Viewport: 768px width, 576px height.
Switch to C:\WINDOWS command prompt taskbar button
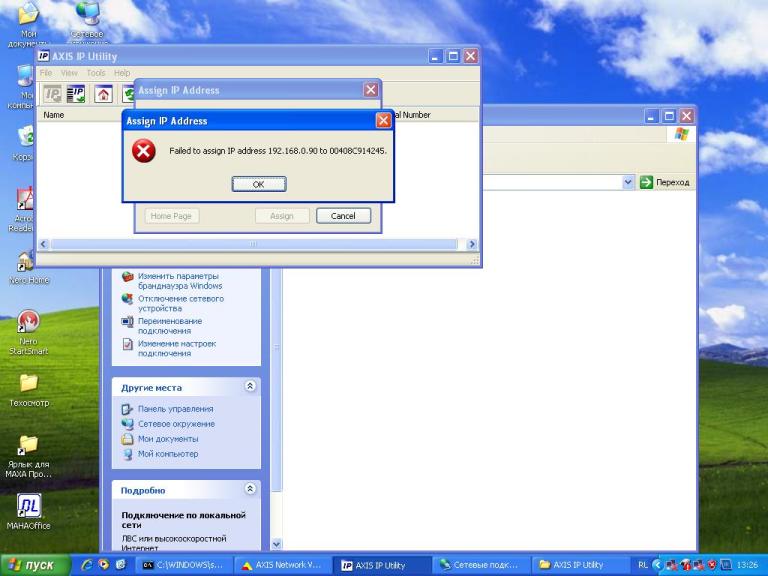pyautogui.click(x=183, y=565)
